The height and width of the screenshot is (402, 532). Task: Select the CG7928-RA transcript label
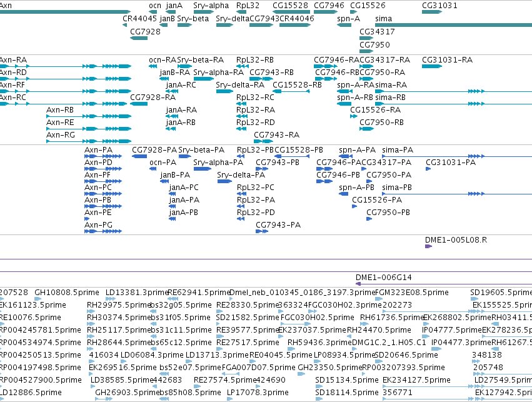click(153, 98)
